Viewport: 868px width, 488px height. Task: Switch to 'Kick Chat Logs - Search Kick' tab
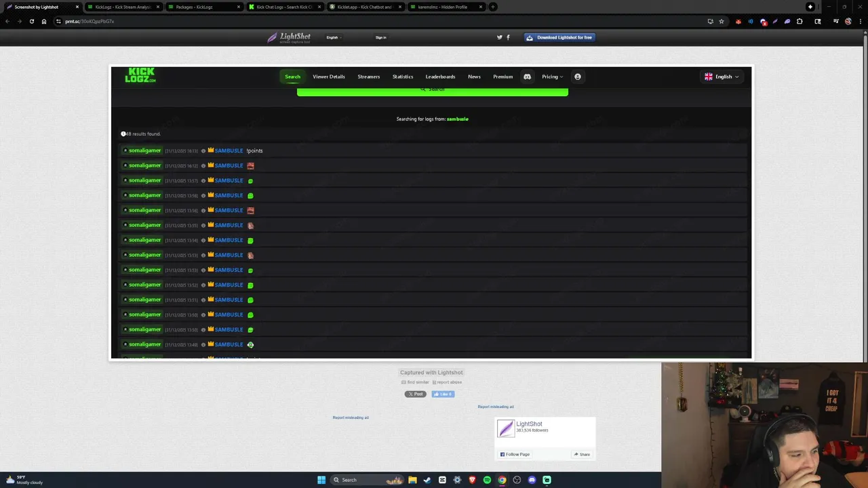click(285, 7)
